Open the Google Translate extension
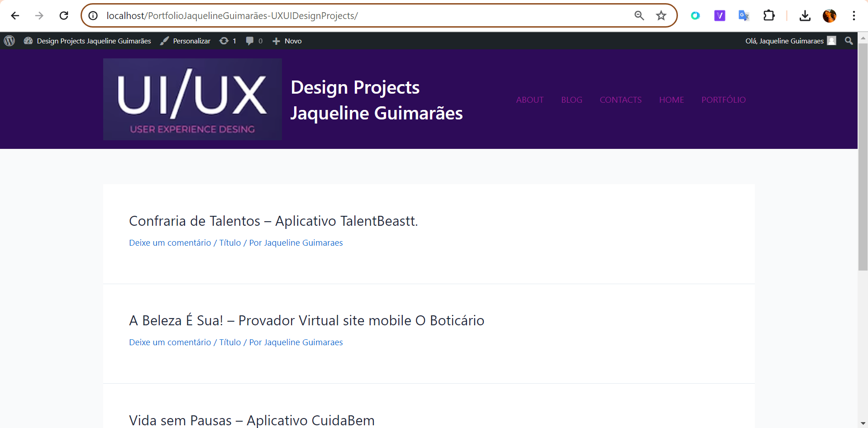The width and height of the screenshot is (868, 428). 744,16
